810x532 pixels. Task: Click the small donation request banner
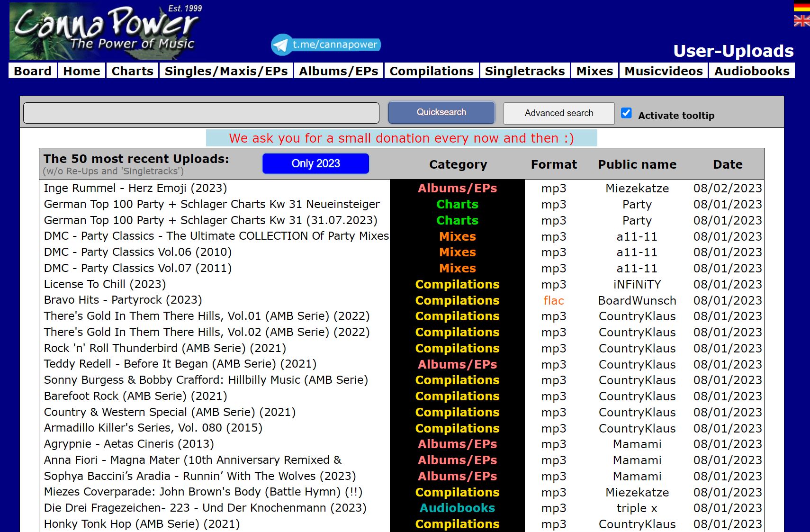coord(401,138)
